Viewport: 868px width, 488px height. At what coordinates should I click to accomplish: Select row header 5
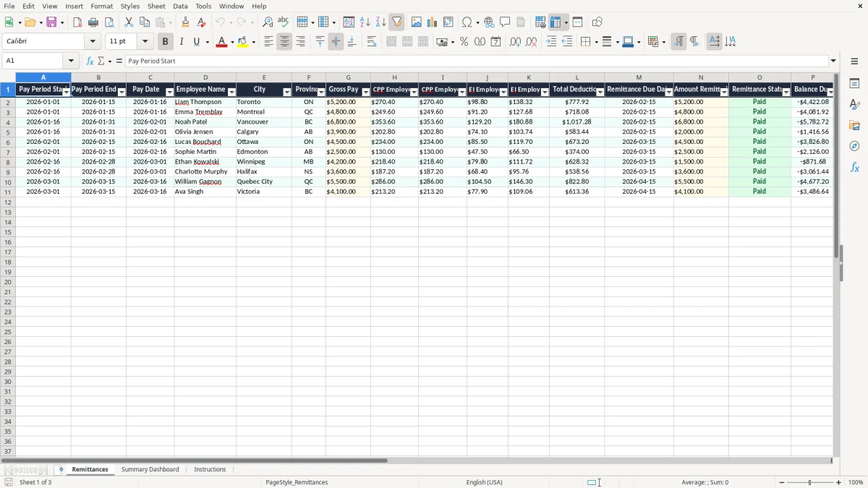(x=8, y=132)
